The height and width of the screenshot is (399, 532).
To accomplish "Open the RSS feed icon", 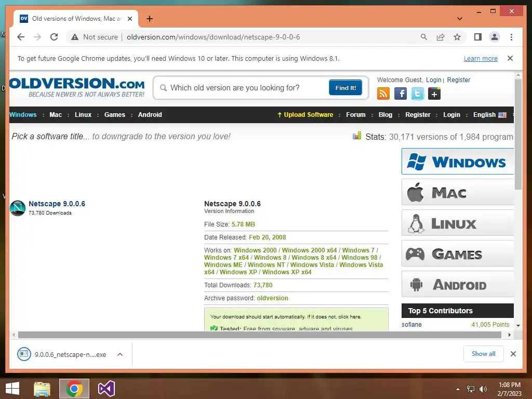I will pyautogui.click(x=383, y=94).
